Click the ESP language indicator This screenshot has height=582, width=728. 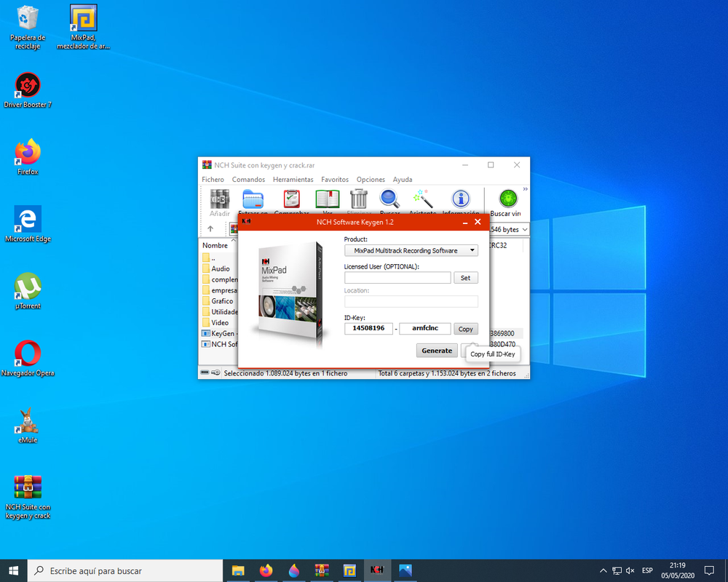(x=647, y=570)
